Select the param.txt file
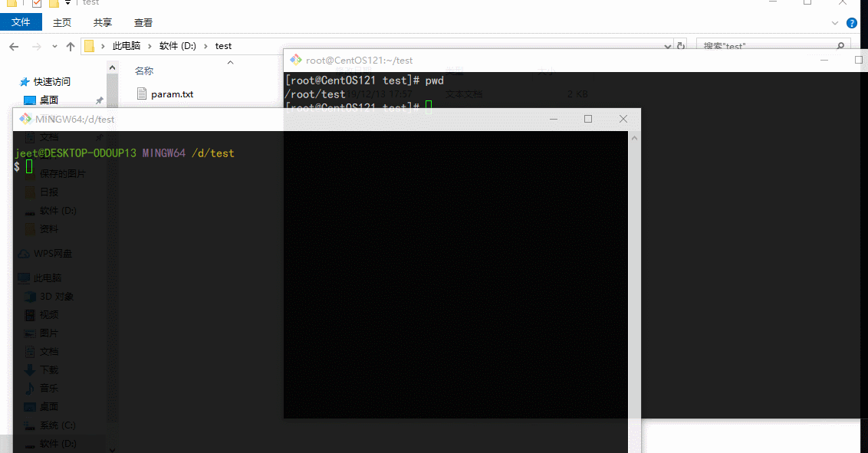The width and height of the screenshot is (868, 453). (x=173, y=94)
